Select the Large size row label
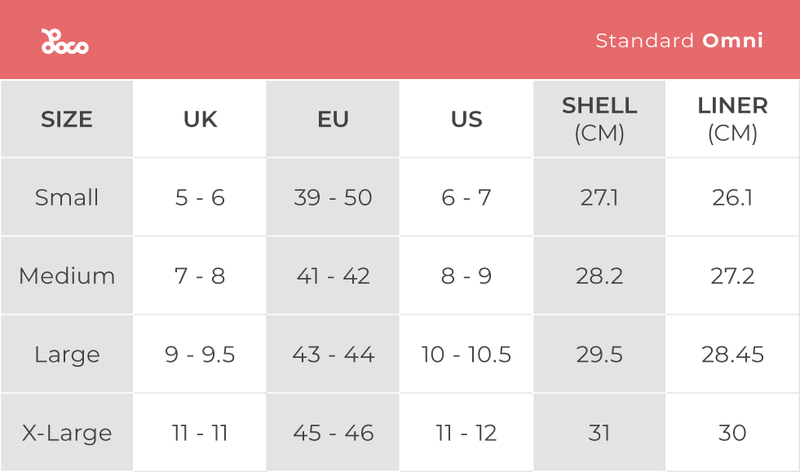Viewport: 800px width, 472px height. [67, 354]
